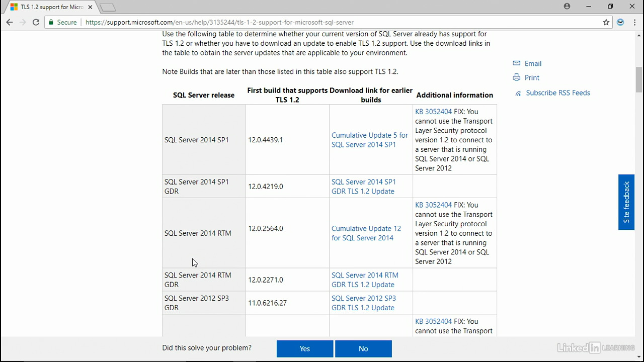644x362 pixels.
Task: Click the 12.0.2564.0 build cell
Action: pyautogui.click(x=287, y=233)
